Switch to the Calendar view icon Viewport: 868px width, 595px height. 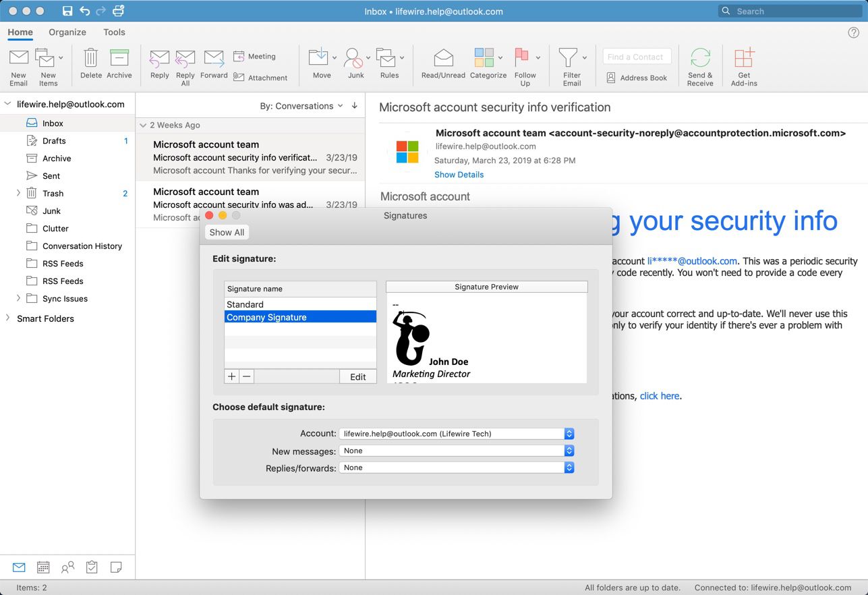(x=43, y=567)
